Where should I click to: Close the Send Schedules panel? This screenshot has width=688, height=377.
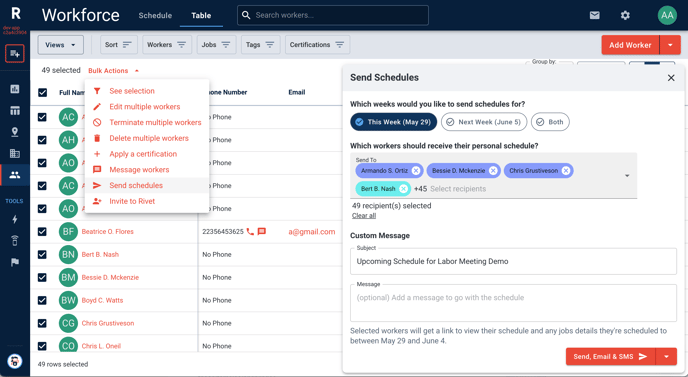671,78
